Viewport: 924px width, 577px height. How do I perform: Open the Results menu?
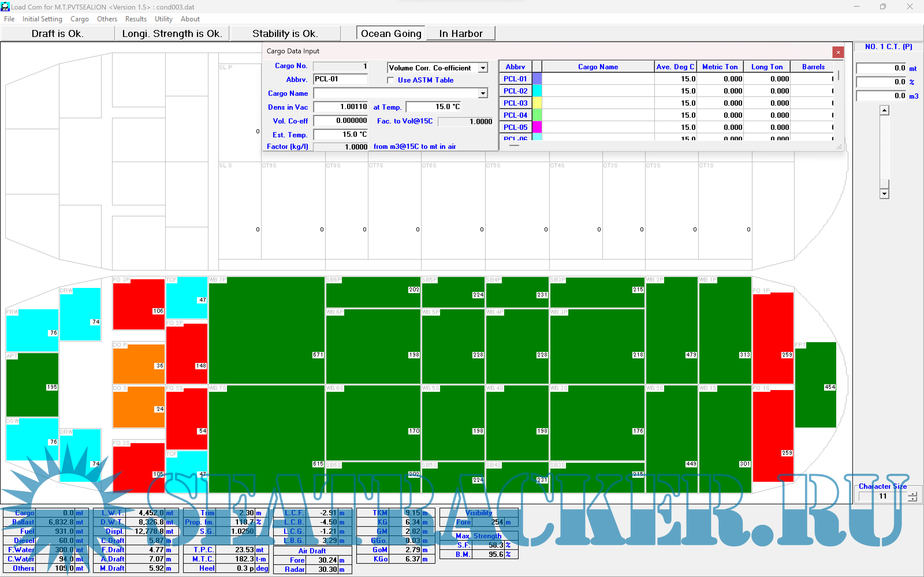135,19
